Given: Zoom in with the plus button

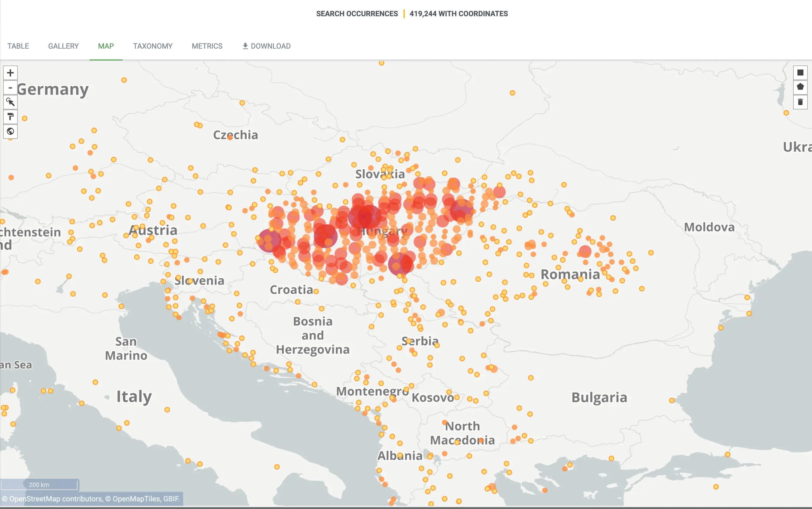Looking at the screenshot, I should pyautogui.click(x=10, y=73).
